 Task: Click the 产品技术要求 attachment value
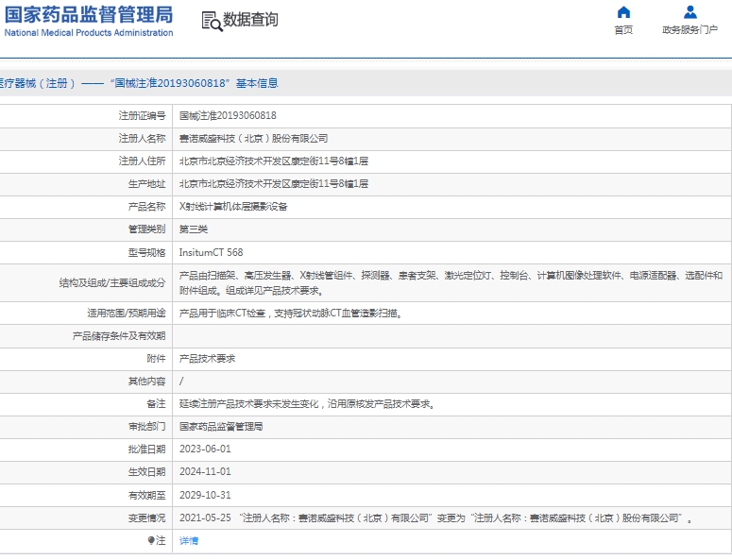(x=207, y=359)
